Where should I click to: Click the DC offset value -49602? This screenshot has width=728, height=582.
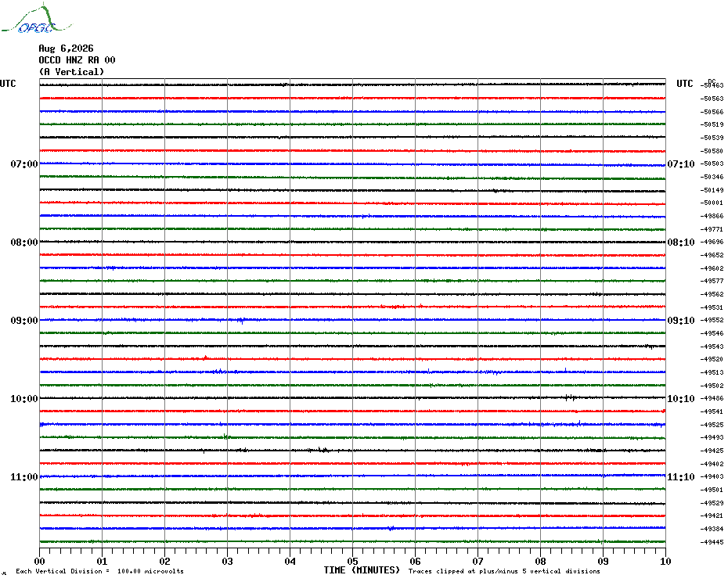tap(712, 268)
